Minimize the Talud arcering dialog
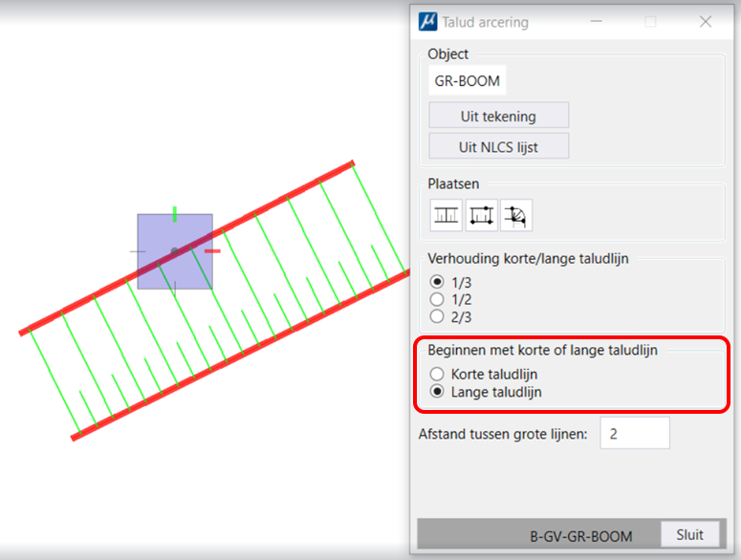741x560 pixels. pos(597,21)
